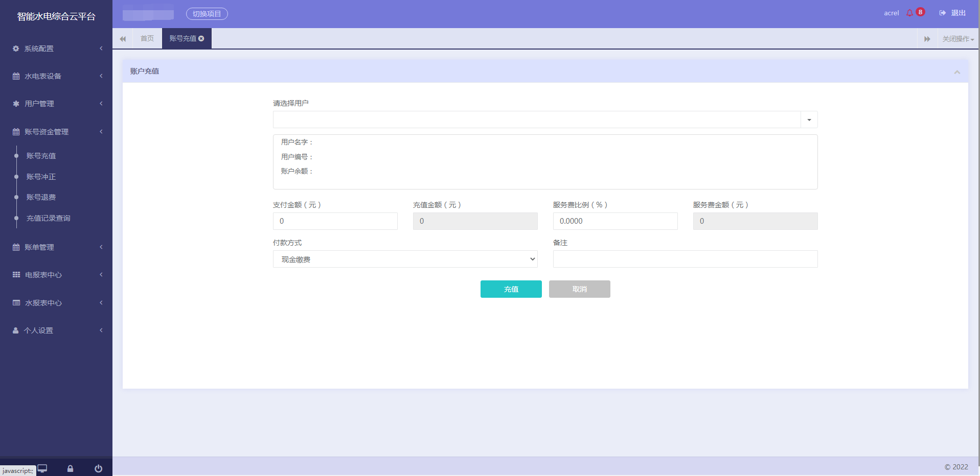
Task: Click the tabs scroll-right double arrow
Action: [x=927, y=39]
